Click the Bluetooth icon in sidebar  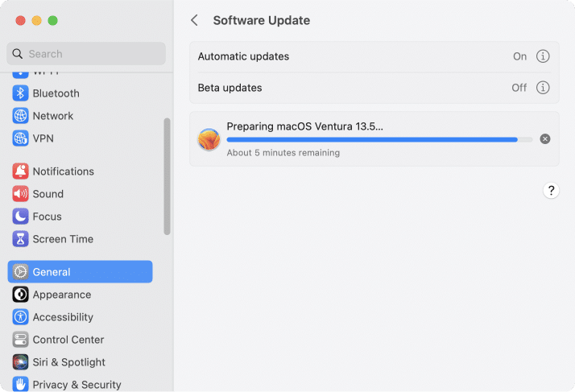pos(20,93)
